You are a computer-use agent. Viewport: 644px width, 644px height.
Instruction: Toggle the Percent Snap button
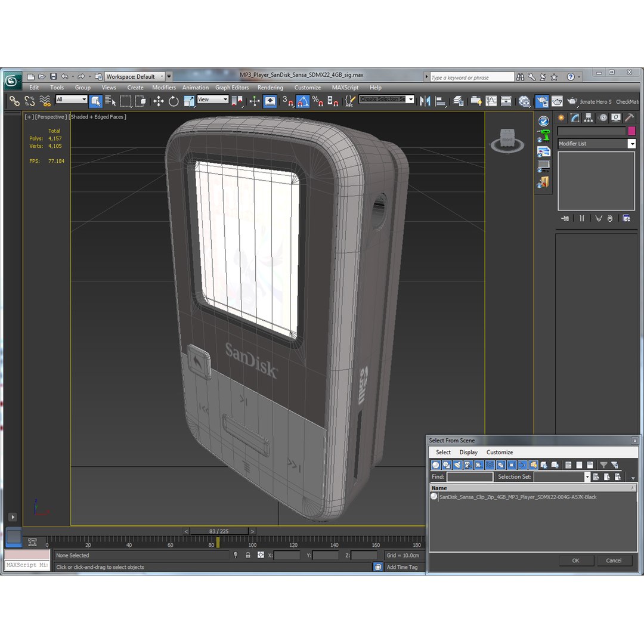tap(317, 101)
